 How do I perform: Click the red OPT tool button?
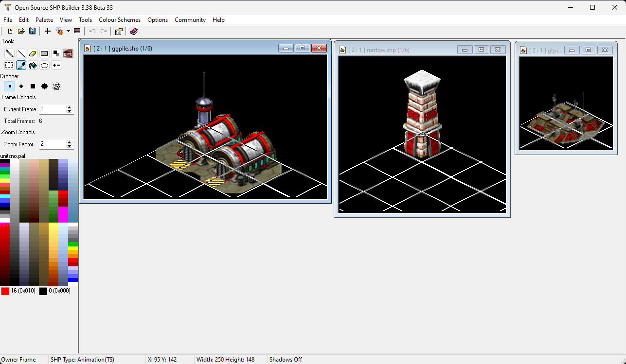[68, 53]
